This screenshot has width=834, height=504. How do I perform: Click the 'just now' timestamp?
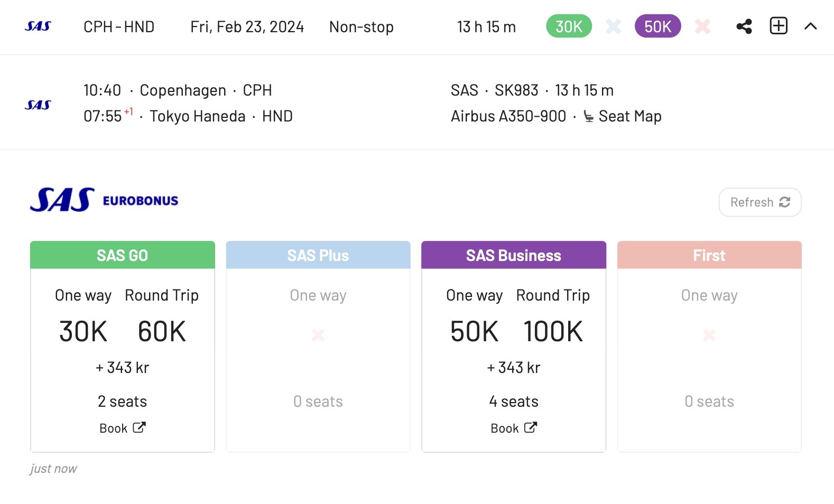(53, 469)
